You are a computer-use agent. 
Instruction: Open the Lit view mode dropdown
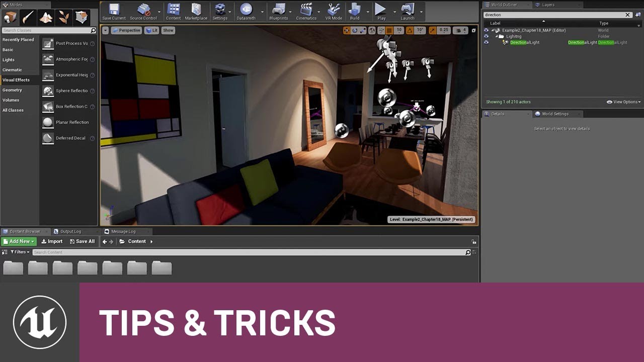151,30
